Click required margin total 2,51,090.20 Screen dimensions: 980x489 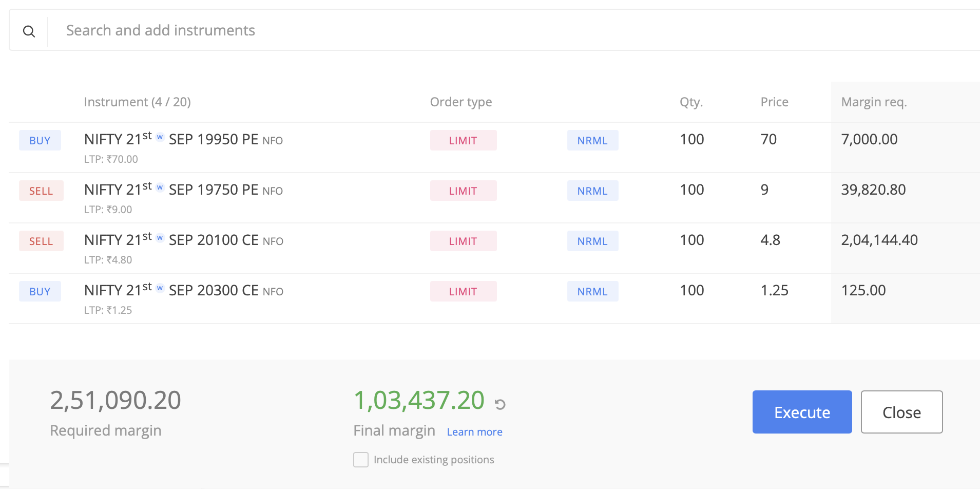[116, 400]
